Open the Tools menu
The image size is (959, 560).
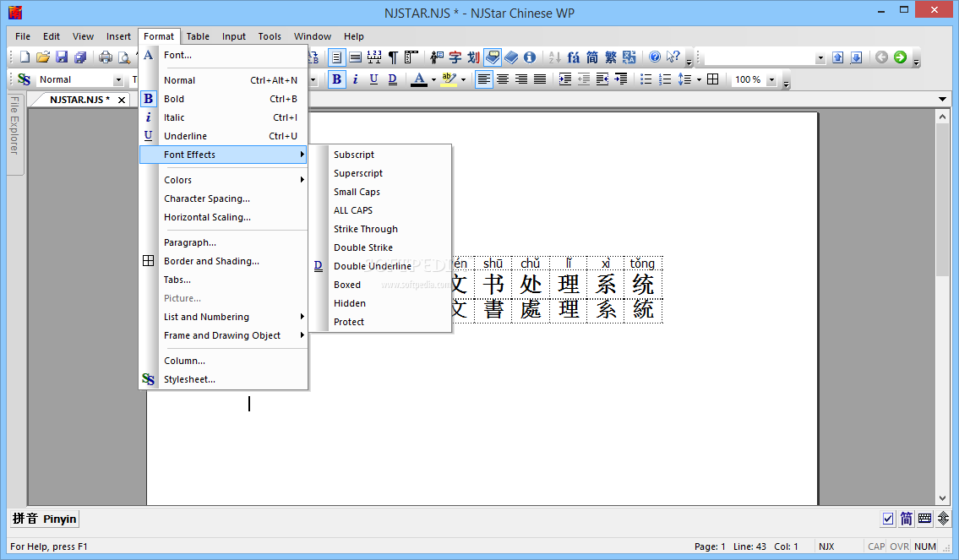click(x=269, y=36)
